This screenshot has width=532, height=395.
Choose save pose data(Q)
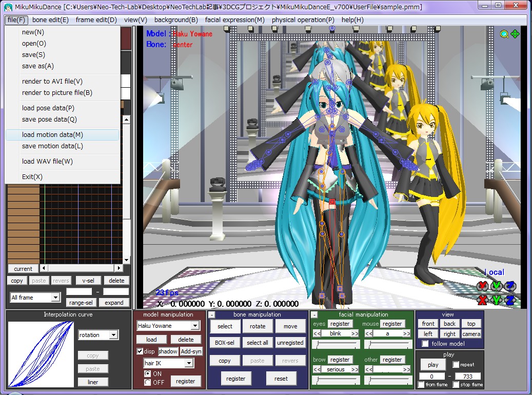tap(63, 120)
